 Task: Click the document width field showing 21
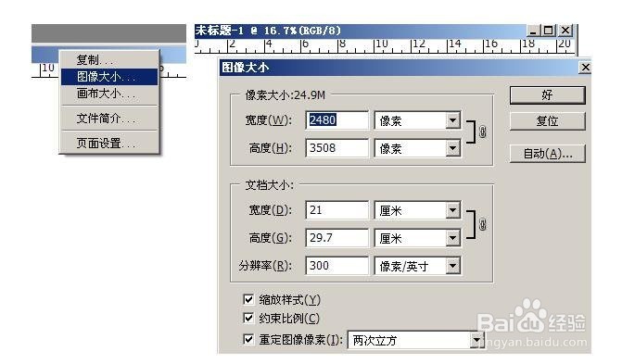tap(337, 210)
